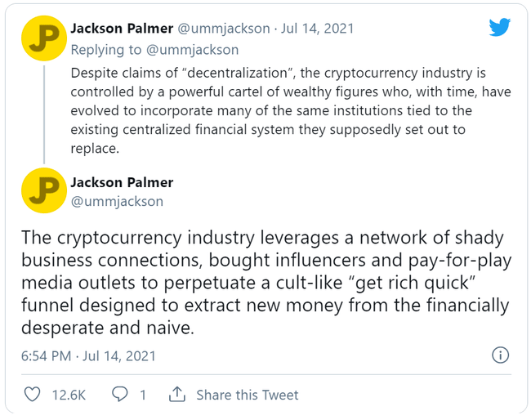Viewport: 531px width, 420px height.
Task: Open the tweet info circle icon
Action: 501,355
